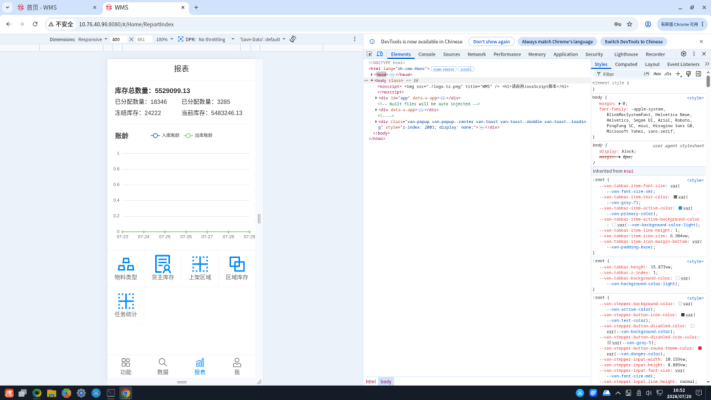Reload the page
This screenshot has width=712, height=400.
click(35, 24)
